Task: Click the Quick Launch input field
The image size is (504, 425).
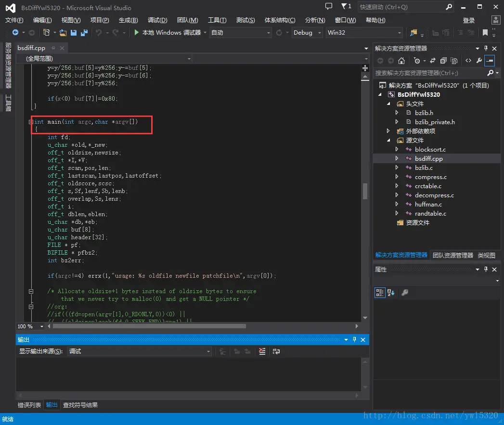Action: pos(401,7)
